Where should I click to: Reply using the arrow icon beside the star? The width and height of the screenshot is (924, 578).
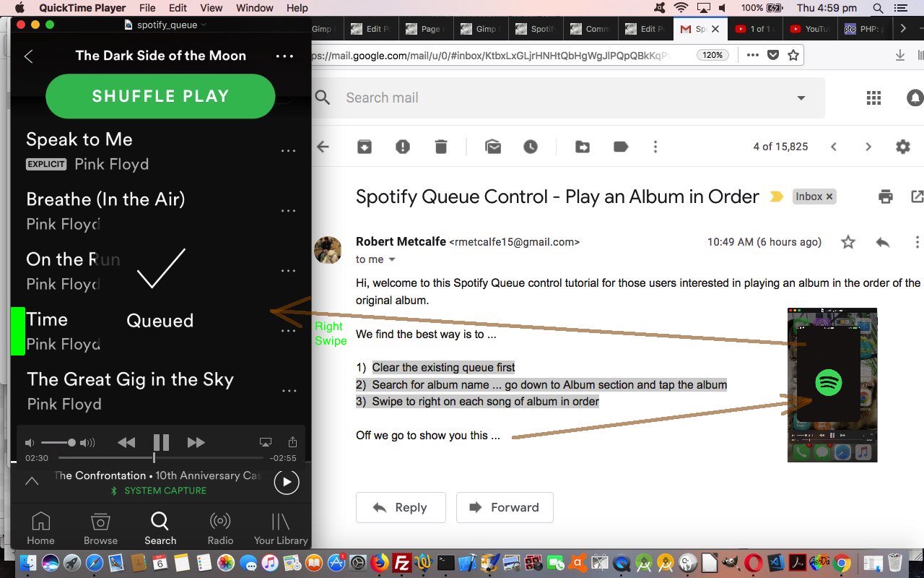(883, 242)
